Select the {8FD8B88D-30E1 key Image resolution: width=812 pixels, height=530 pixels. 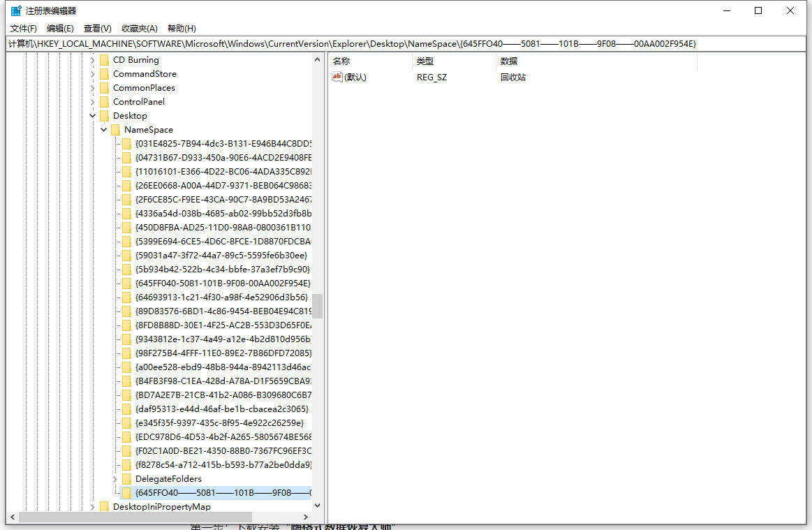pos(223,326)
